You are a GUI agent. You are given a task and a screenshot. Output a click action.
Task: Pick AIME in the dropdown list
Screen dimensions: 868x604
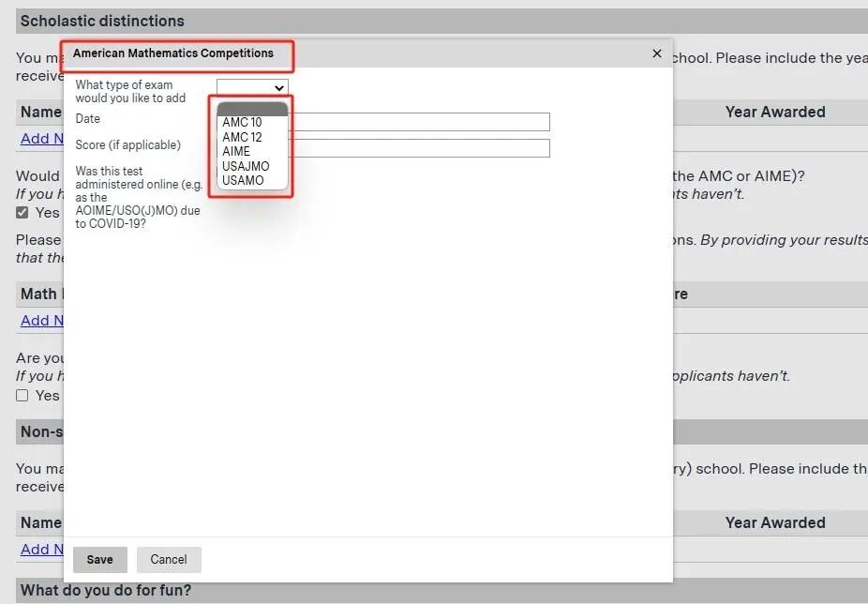[x=236, y=151]
